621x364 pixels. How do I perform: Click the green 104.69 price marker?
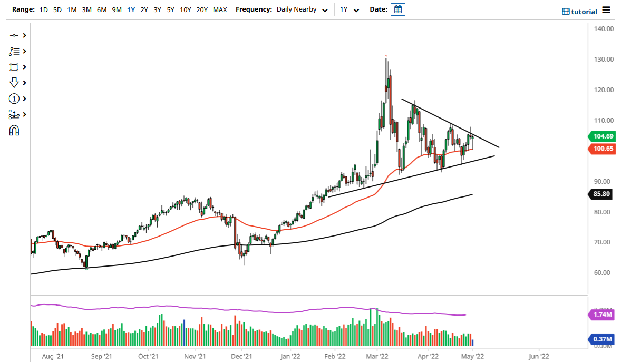tap(604, 136)
